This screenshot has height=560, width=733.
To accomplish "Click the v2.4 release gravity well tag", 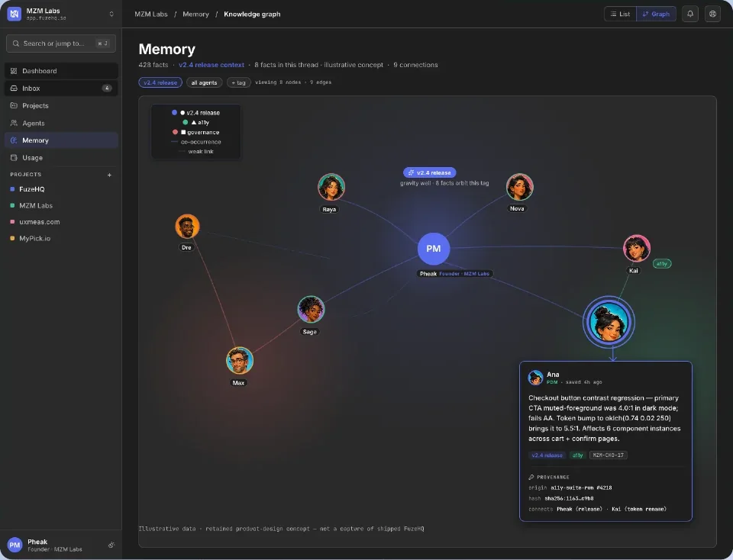I will click(430, 173).
